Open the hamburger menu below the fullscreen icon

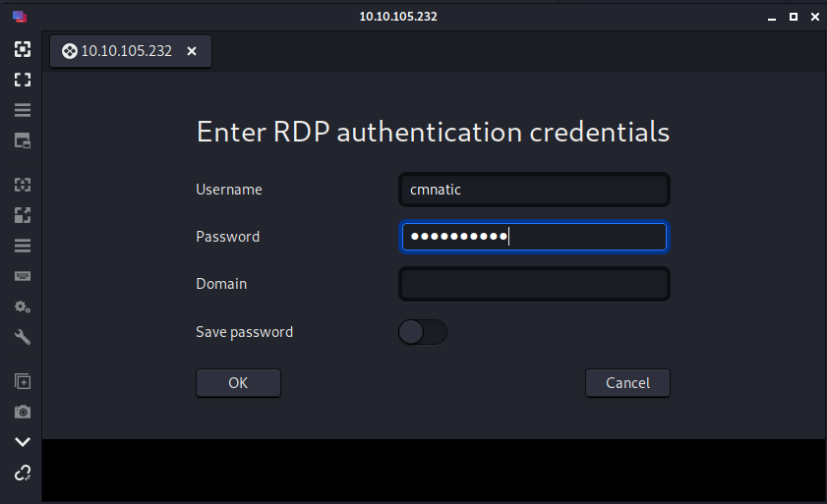[23, 110]
